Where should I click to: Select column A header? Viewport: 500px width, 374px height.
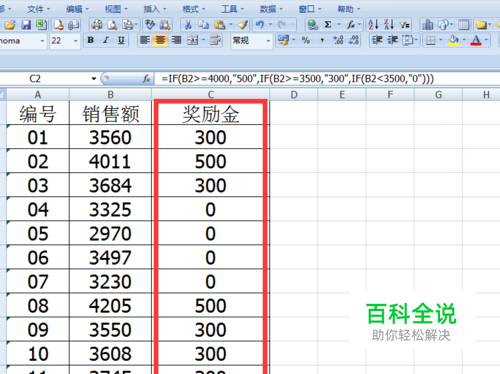point(38,95)
